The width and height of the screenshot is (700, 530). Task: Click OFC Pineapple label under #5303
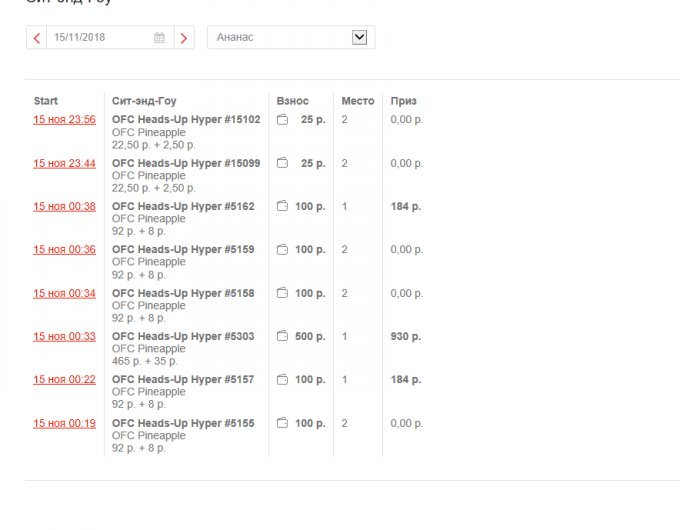[149, 349]
